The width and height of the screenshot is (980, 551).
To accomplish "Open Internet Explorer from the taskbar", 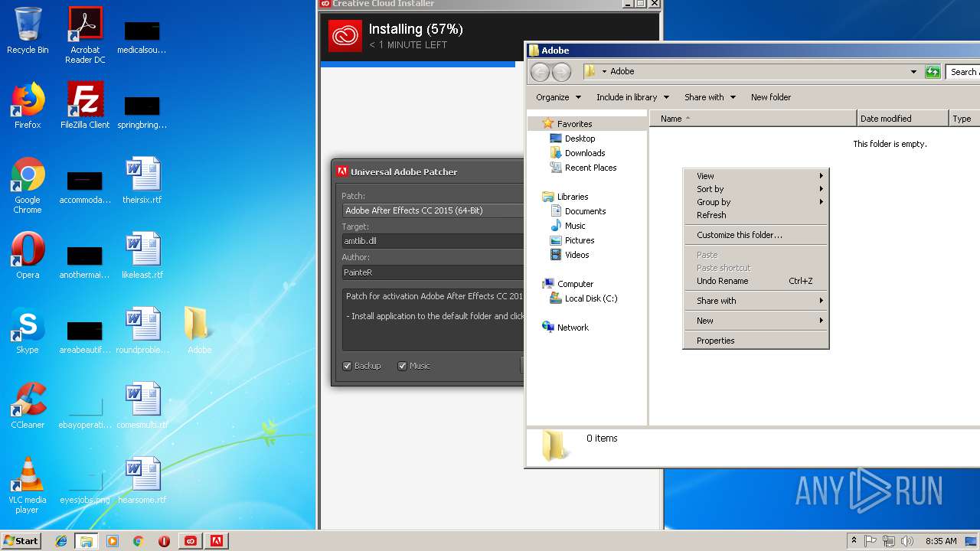I will pos(61,541).
